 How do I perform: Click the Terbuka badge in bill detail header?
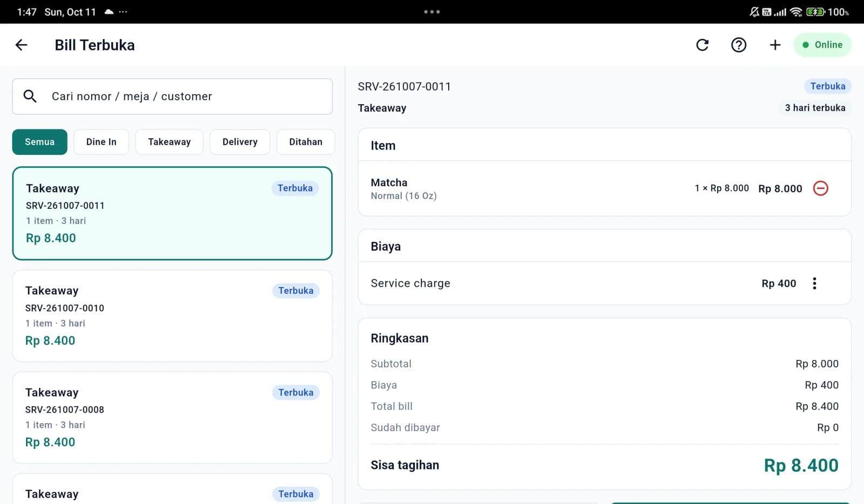(x=828, y=86)
